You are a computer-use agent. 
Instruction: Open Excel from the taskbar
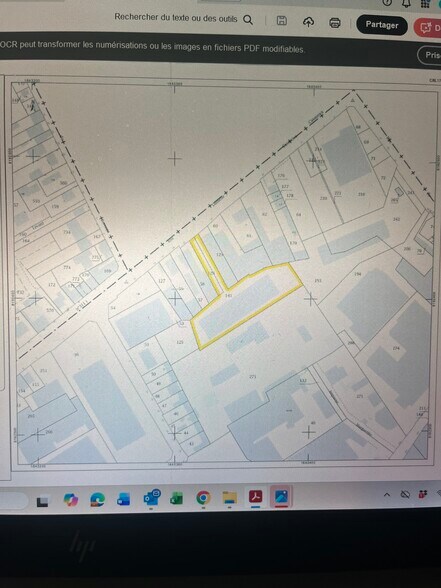(x=176, y=498)
